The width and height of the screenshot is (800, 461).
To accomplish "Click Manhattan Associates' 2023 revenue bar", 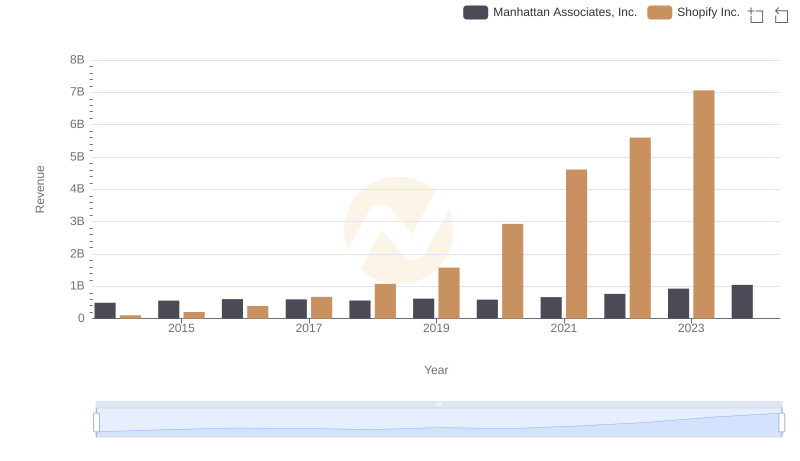I will (678, 304).
